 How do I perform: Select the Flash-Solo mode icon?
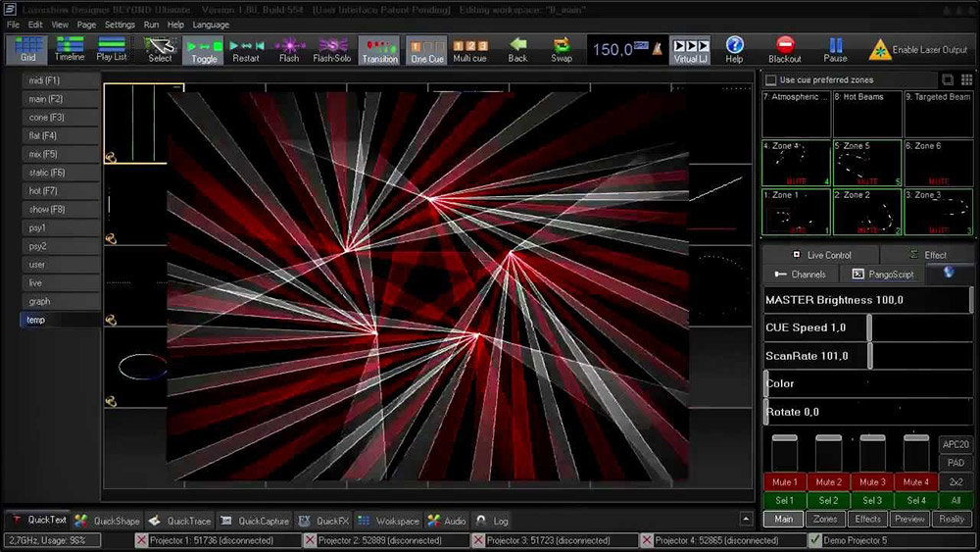(x=331, y=49)
